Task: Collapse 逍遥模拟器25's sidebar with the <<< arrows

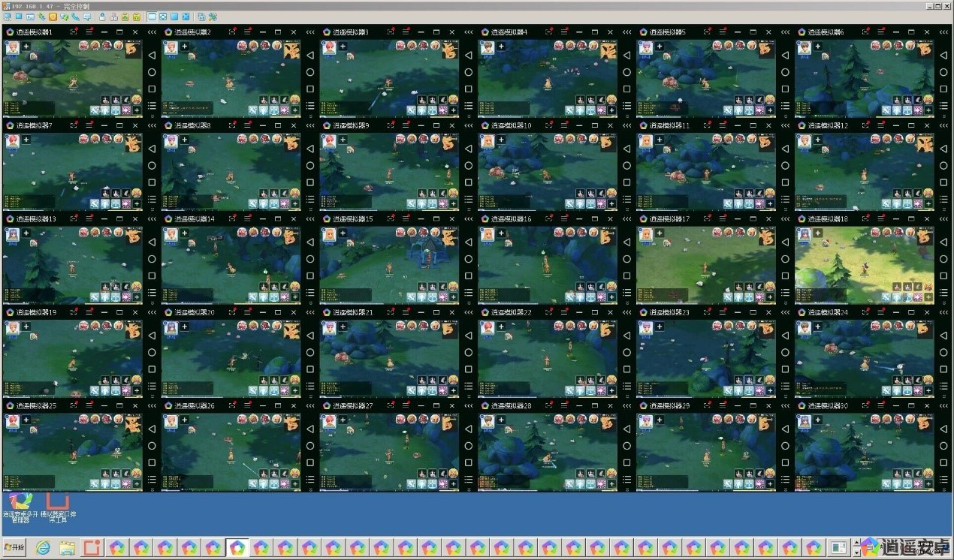Action: point(152,405)
